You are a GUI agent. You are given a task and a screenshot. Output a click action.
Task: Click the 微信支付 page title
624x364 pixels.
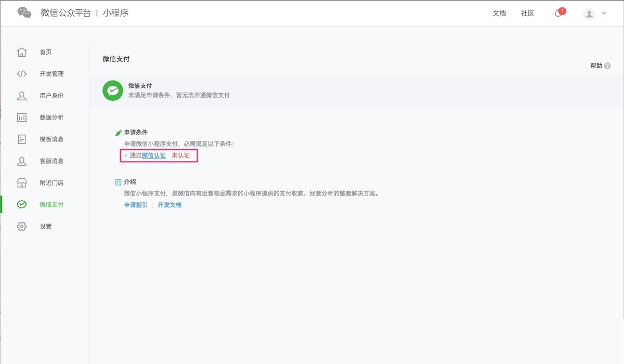click(116, 59)
